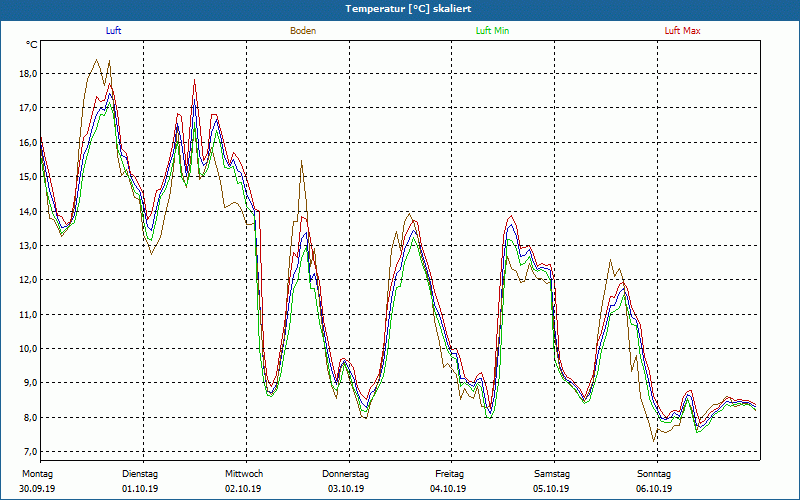The width and height of the screenshot is (800, 500).
Task: Click the 'Mittwoch' day label
Action: [x=244, y=474]
